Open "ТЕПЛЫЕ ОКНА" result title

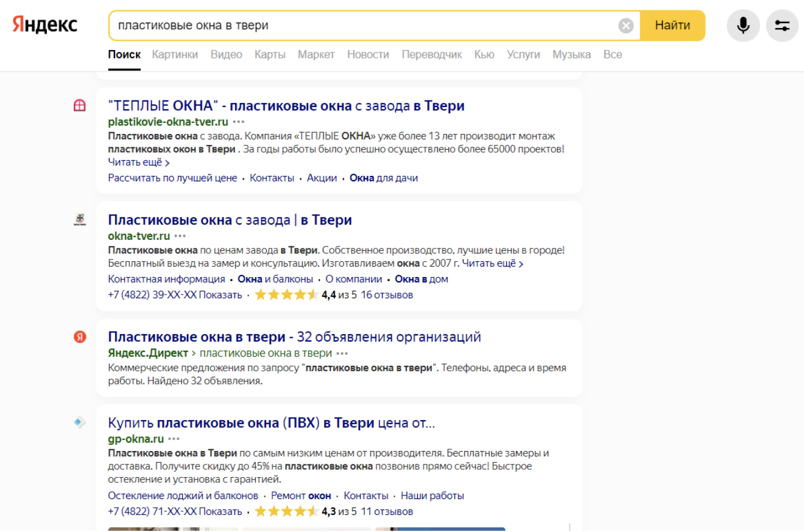[286, 106]
